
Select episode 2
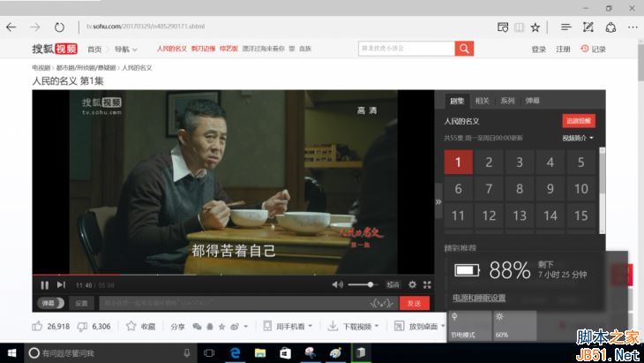coord(489,162)
